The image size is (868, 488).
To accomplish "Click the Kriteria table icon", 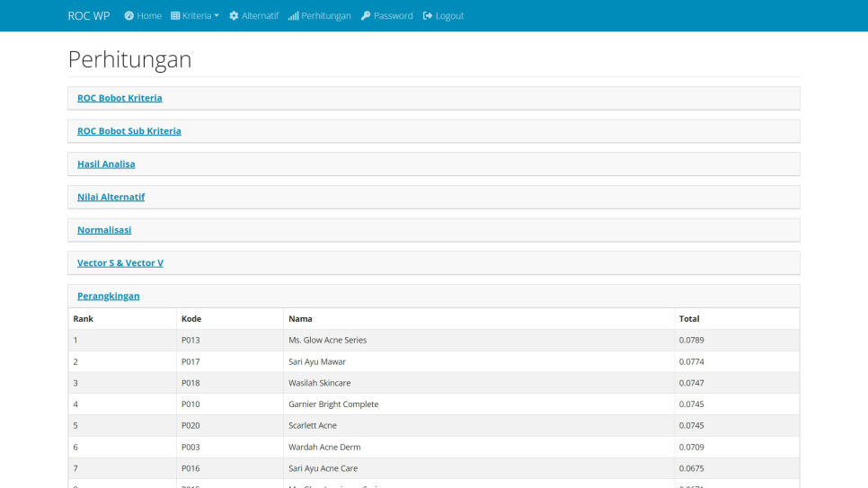I will pyautogui.click(x=175, y=16).
